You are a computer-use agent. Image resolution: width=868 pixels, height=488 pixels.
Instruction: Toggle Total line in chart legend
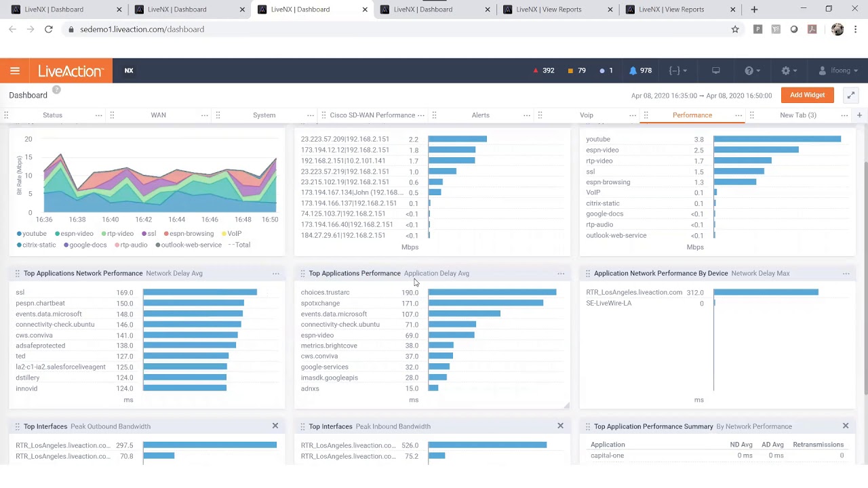click(239, 245)
